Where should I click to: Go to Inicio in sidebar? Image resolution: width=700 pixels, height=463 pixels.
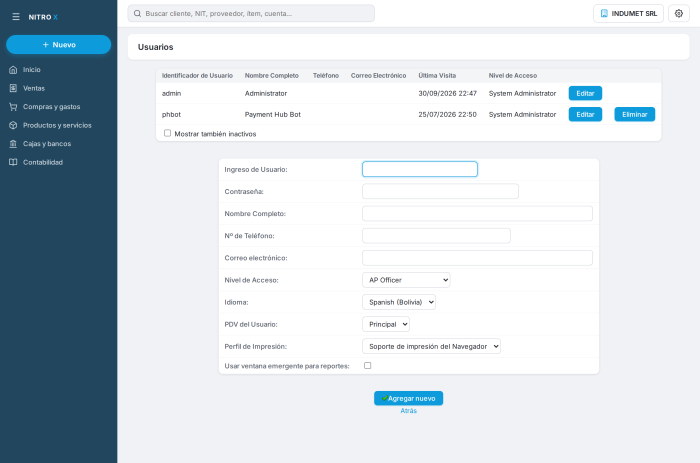[32, 70]
